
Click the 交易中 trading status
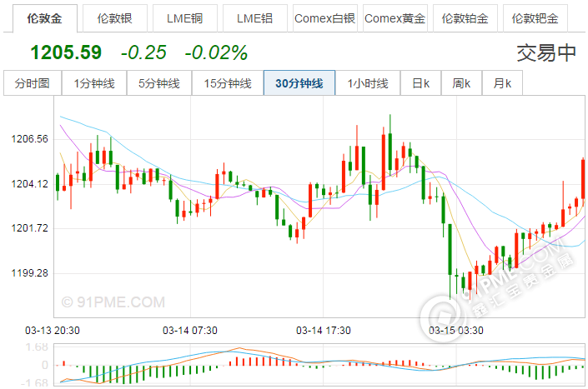coord(546,52)
